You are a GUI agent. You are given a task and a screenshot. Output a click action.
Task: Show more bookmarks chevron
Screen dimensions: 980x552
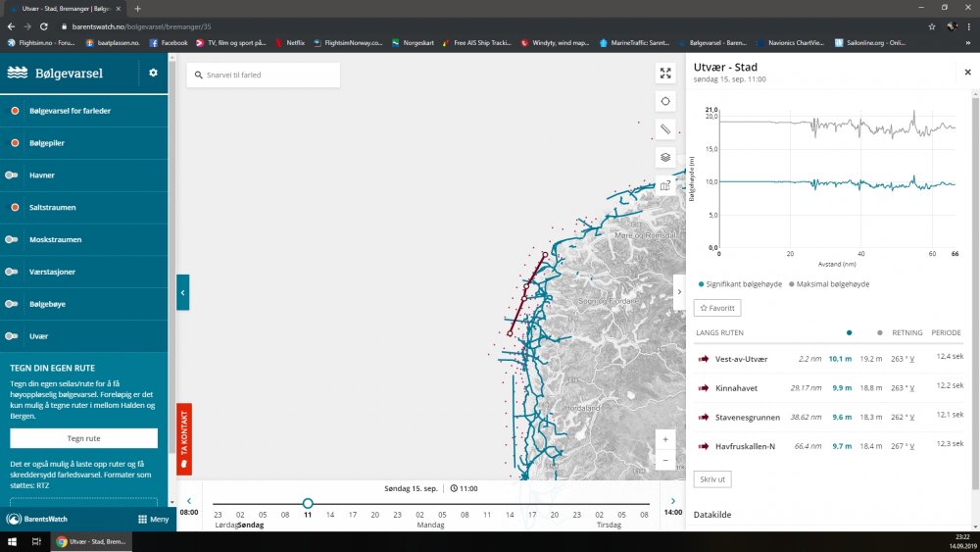tap(969, 42)
